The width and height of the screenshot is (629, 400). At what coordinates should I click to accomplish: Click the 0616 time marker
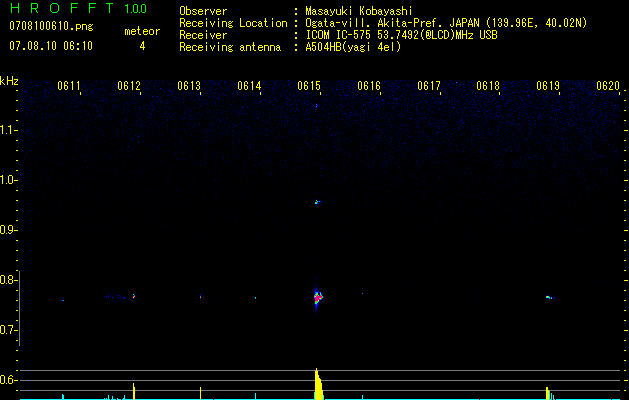point(369,86)
